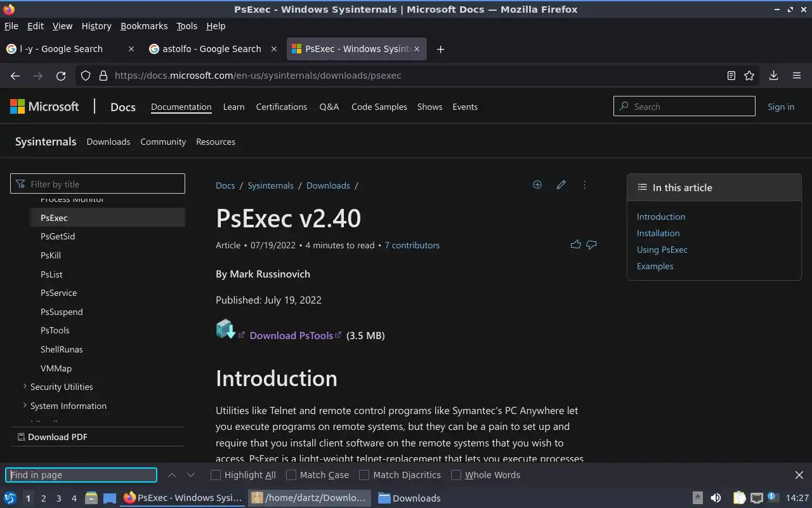
Task: Jump to previous find result arrow
Action: coord(172,475)
